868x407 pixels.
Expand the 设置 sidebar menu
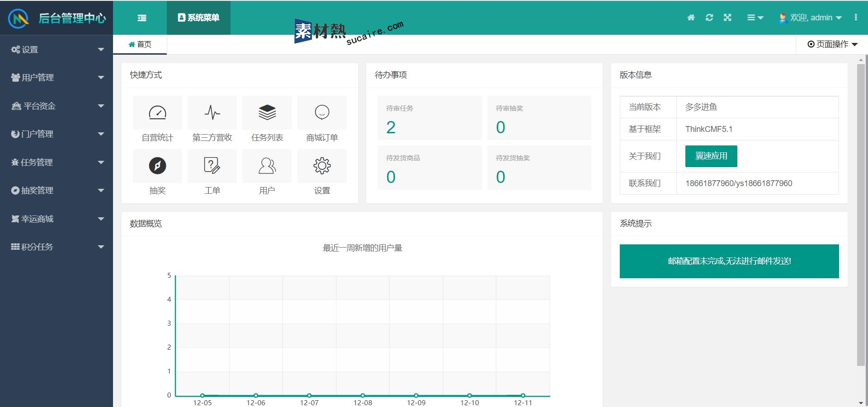[x=57, y=49]
